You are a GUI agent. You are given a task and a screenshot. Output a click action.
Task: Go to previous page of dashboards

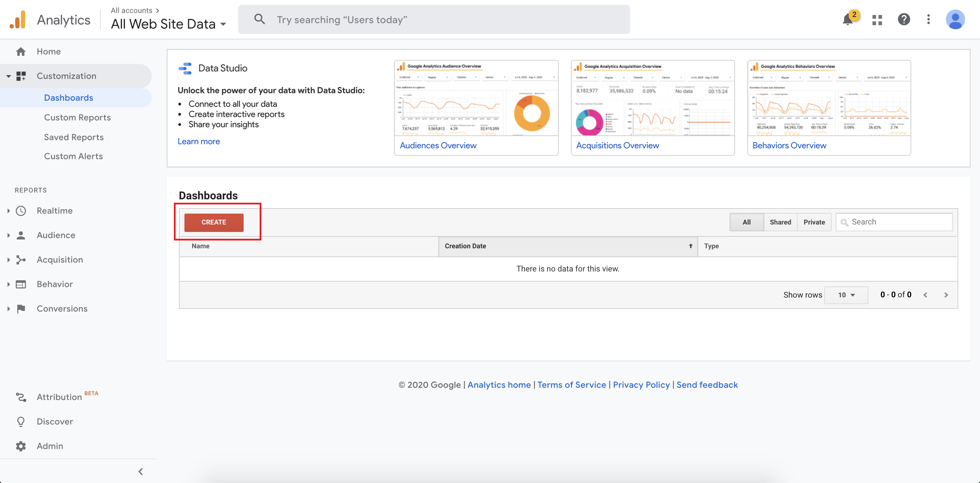click(x=925, y=295)
